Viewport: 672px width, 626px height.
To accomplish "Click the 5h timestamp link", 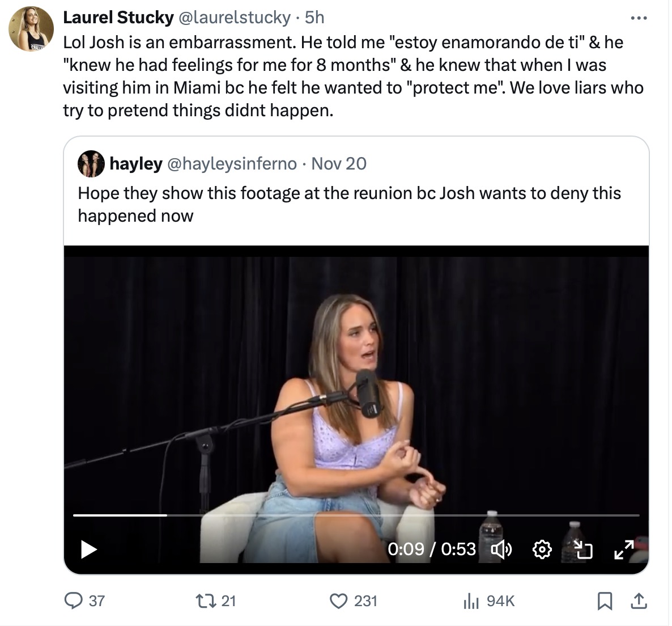I will [x=314, y=18].
